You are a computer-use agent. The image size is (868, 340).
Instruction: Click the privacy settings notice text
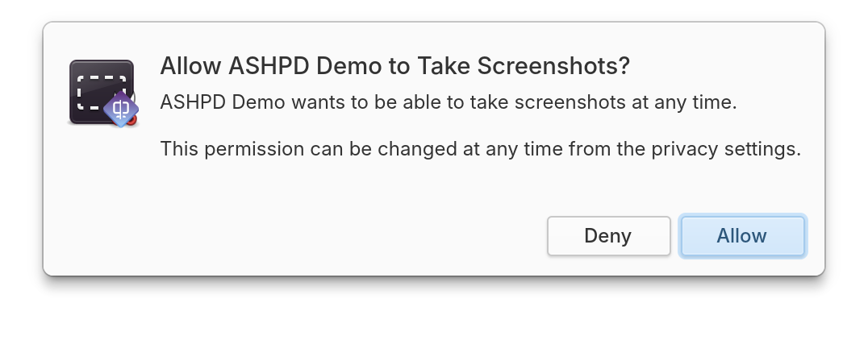(480, 149)
